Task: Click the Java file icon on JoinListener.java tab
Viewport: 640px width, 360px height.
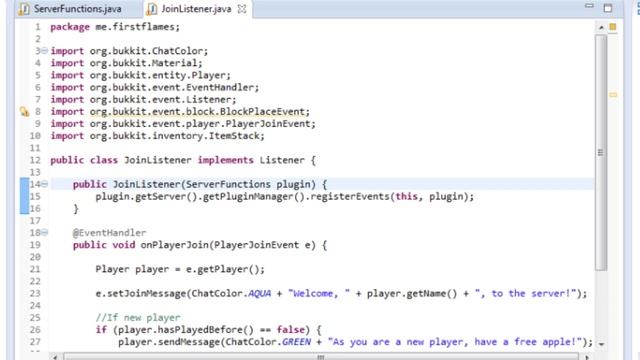Action: 151,9
